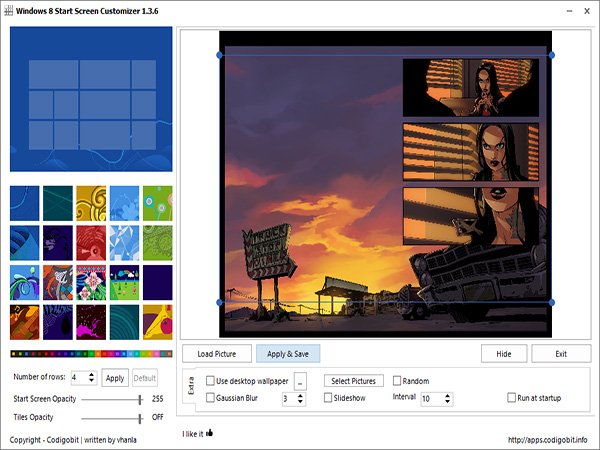Click the Extra section tab
Screen dimensions: 600x450
[191, 386]
